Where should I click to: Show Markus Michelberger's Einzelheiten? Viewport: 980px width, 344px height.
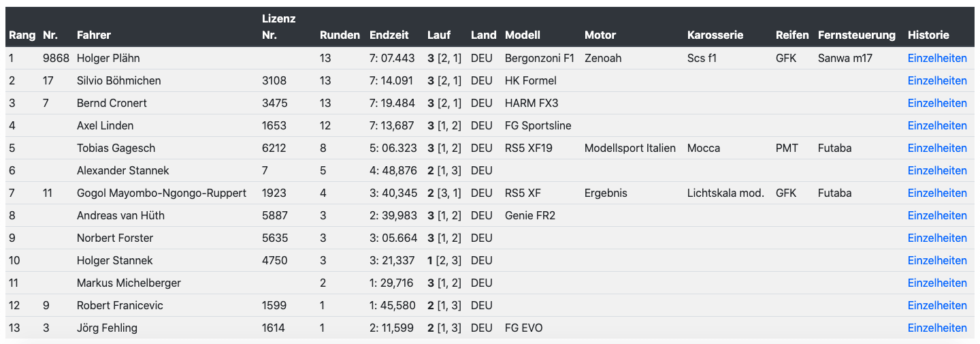click(937, 283)
